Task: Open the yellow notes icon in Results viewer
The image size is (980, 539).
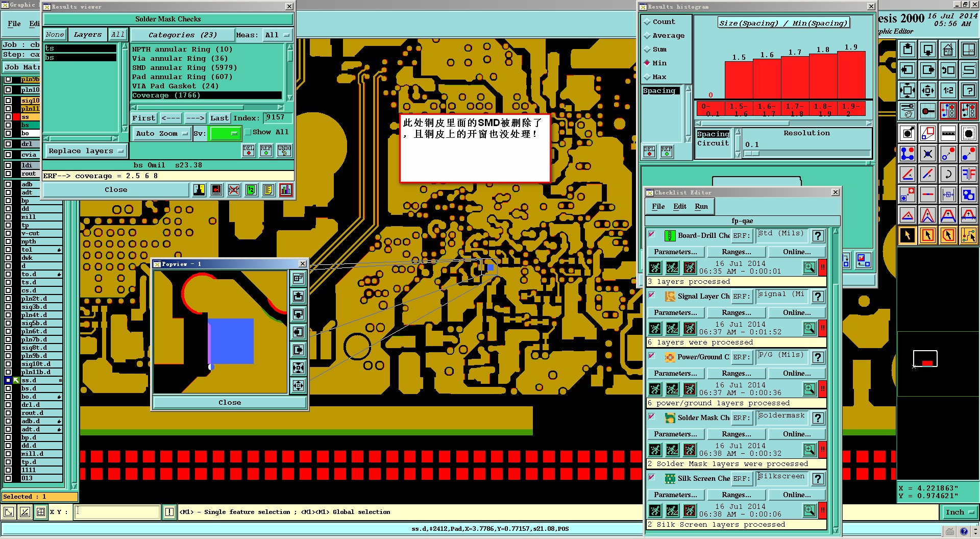Action: (x=268, y=190)
